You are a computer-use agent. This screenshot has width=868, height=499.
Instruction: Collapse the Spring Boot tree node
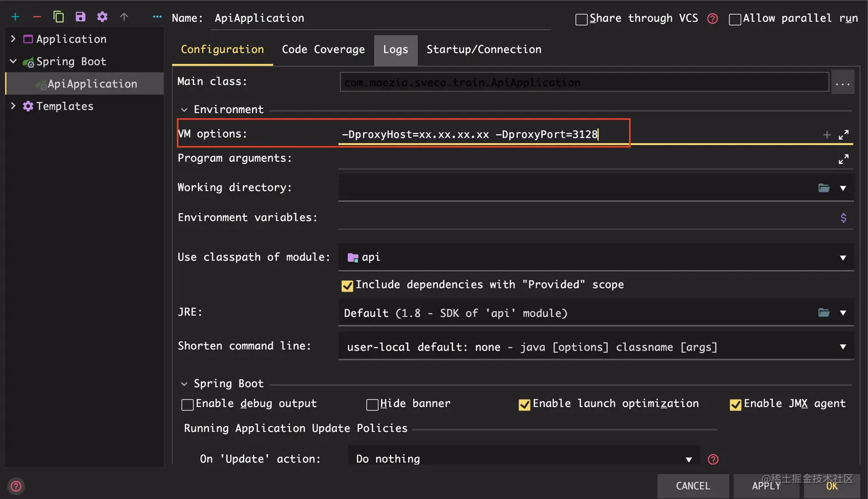[13, 61]
